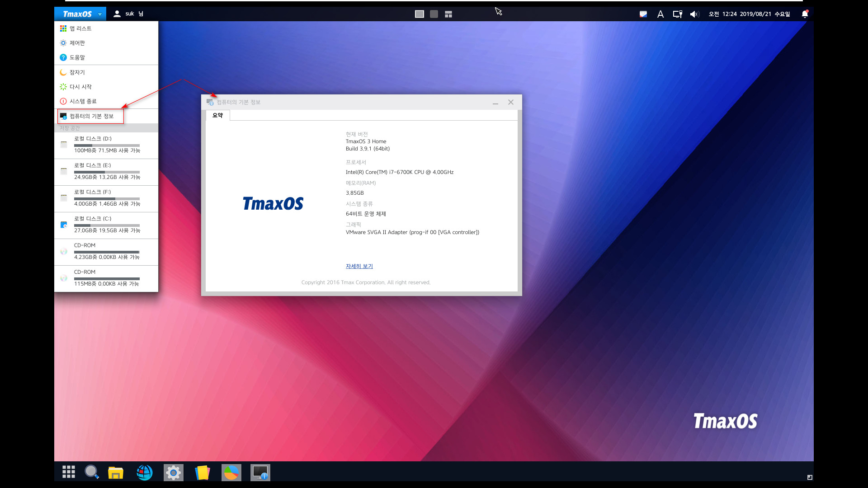Choose the Restart green spinner icon

click(63, 87)
